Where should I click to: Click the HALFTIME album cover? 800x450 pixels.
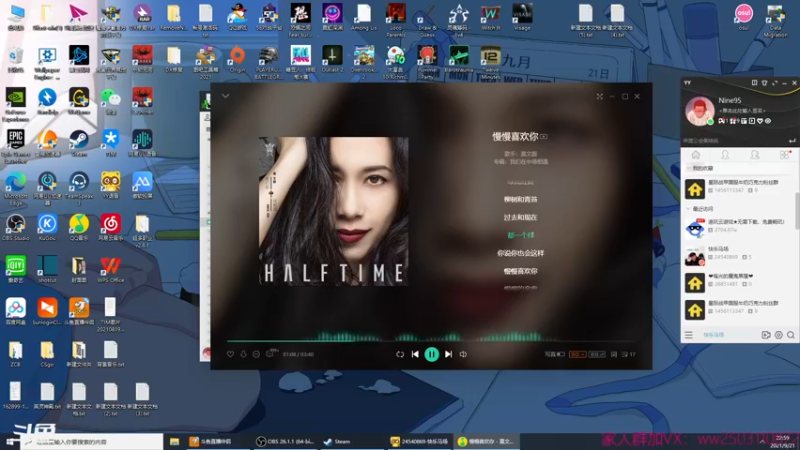334,211
